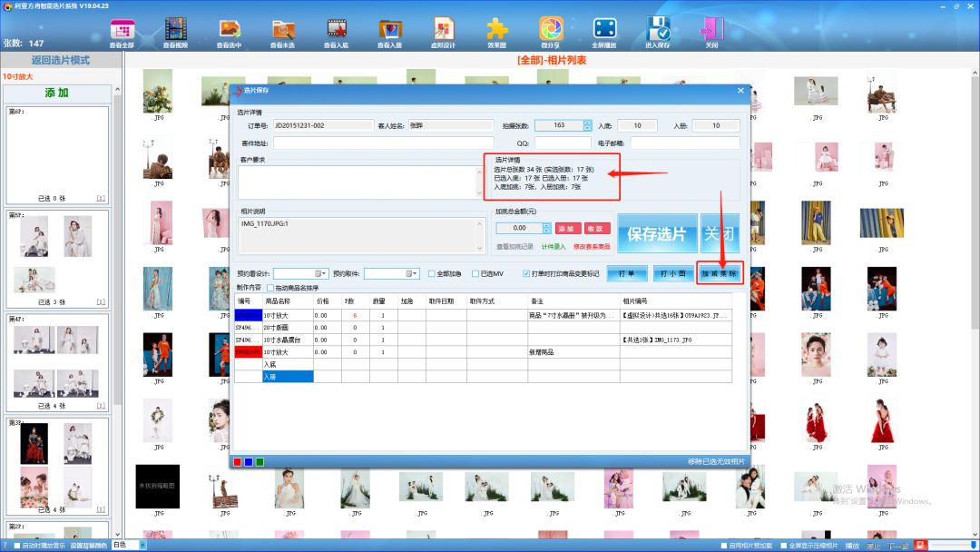
Task: Click the green color swatch in dialog footer
Action: [x=260, y=462]
